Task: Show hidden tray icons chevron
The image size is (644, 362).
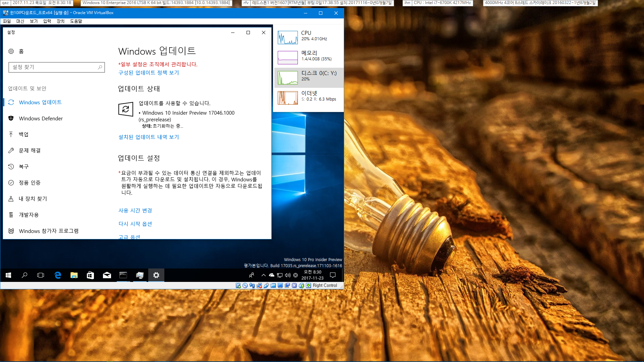Action: tap(264, 275)
